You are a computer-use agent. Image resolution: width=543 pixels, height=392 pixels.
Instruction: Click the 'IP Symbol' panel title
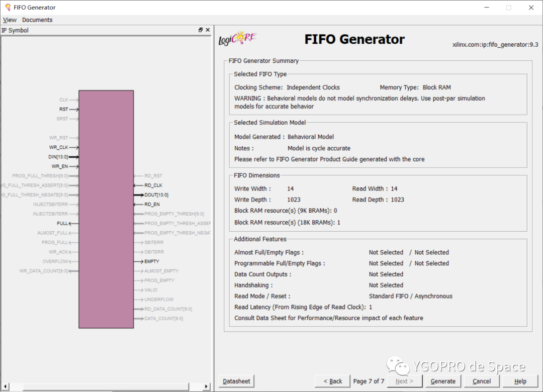click(15, 30)
